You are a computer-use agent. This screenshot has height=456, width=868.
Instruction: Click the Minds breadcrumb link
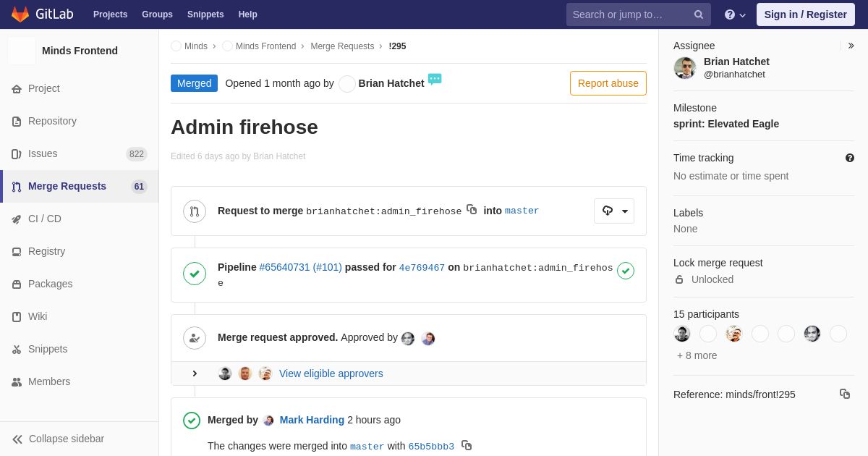[x=196, y=46]
